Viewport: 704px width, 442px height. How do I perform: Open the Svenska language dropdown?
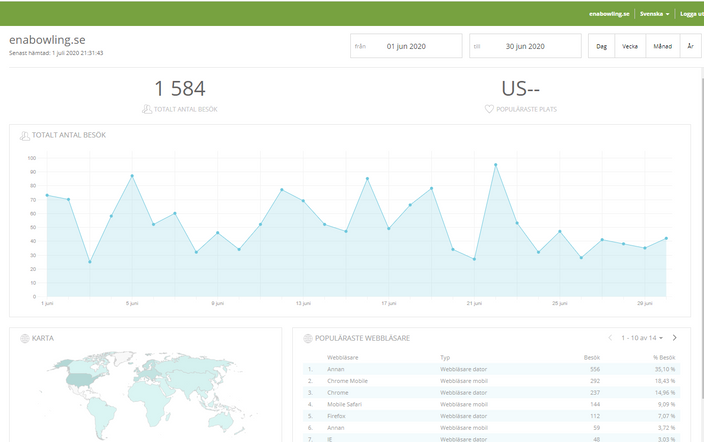(x=654, y=14)
